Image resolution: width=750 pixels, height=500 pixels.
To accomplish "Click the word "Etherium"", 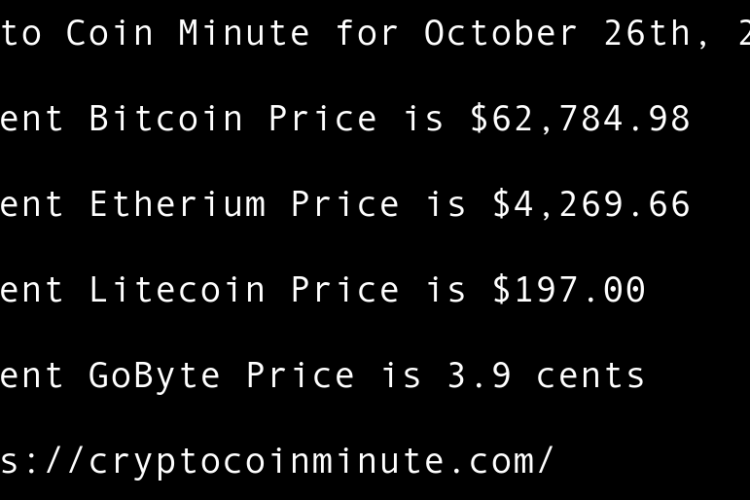I will tap(177, 205).
